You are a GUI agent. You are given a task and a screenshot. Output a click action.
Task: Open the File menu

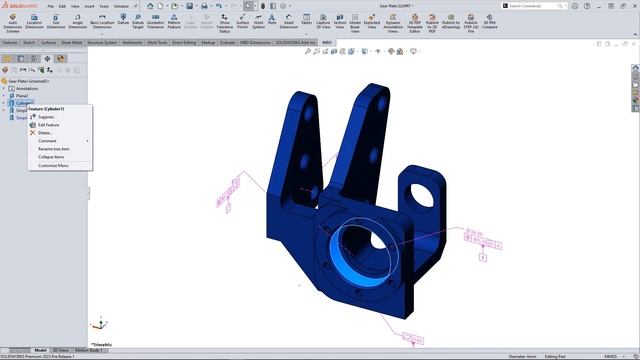point(50,6)
